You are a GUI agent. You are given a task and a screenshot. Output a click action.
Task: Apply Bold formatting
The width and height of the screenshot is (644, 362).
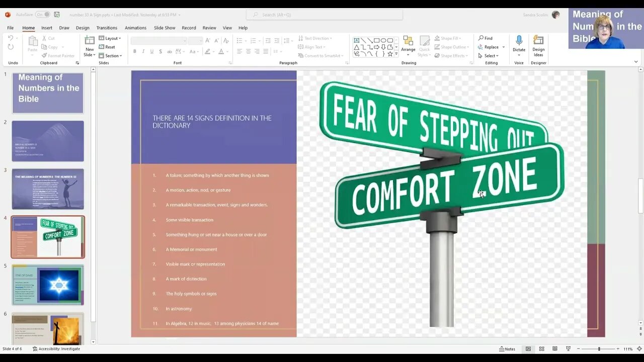coord(134,51)
